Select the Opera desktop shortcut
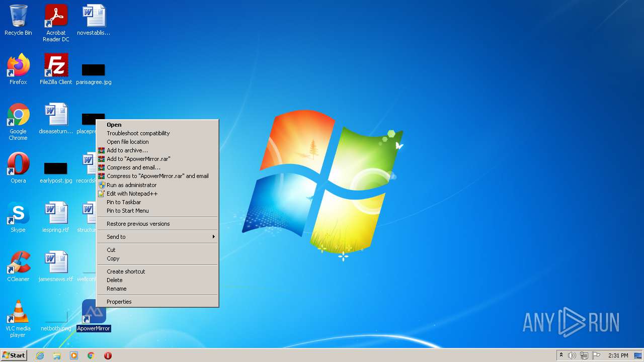 [18, 168]
